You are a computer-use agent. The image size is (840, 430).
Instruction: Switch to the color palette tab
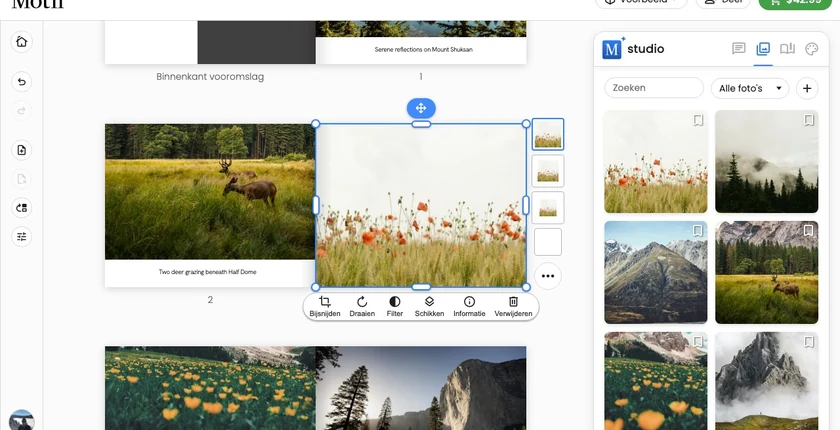click(x=812, y=49)
